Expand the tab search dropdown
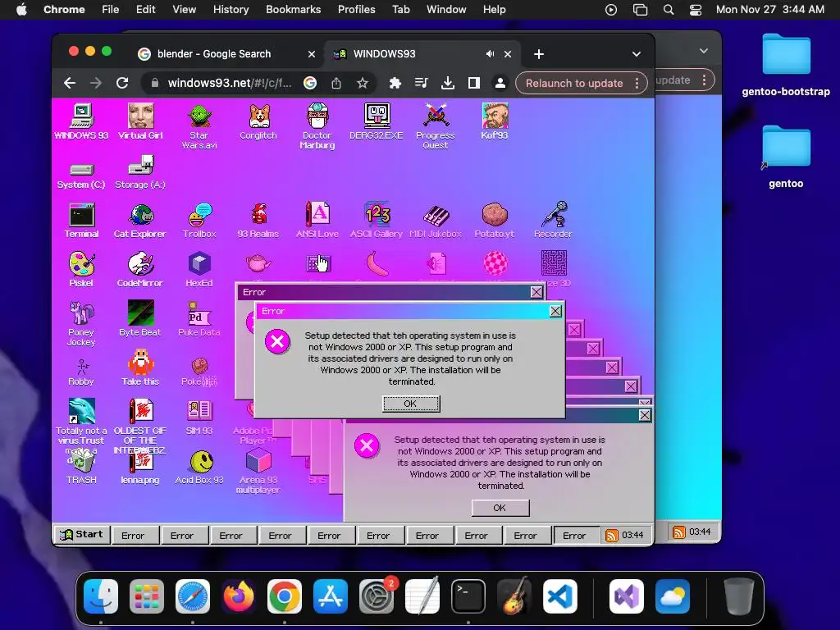 click(636, 54)
